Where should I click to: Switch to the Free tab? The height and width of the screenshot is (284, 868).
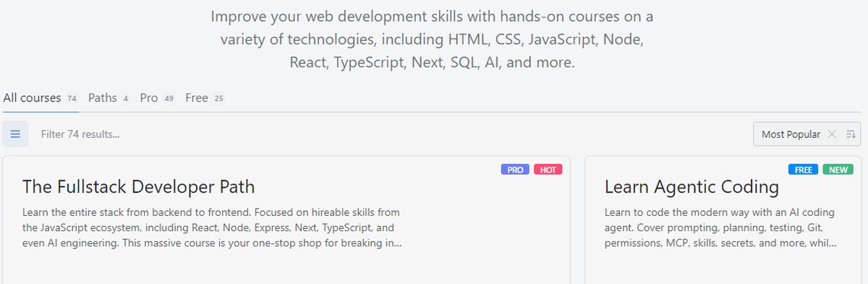205,98
